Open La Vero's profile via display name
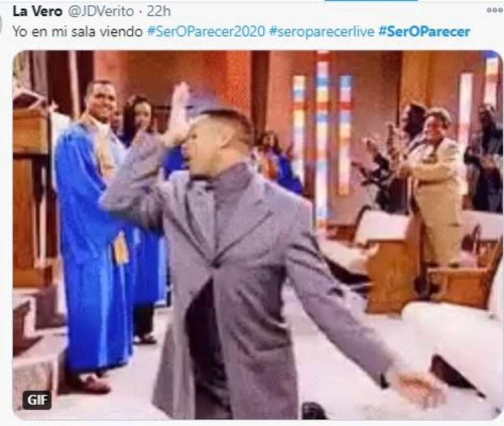Screen dimensions: 504x426 click(37, 11)
